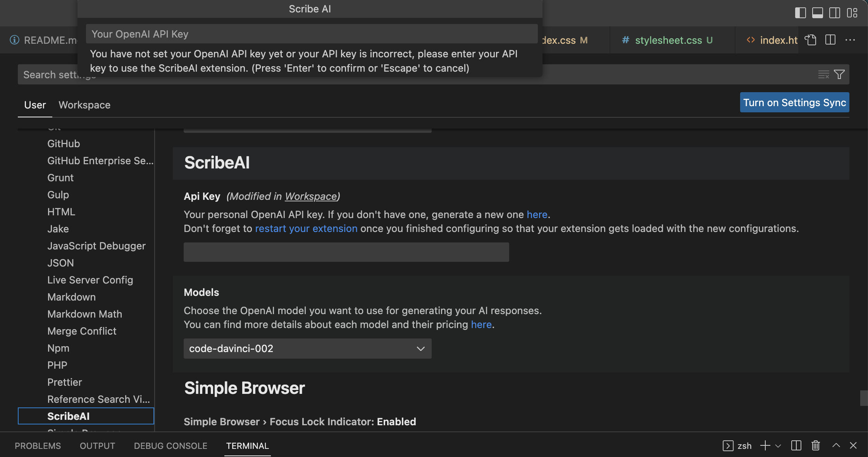Split the editor right

click(830, 40)
